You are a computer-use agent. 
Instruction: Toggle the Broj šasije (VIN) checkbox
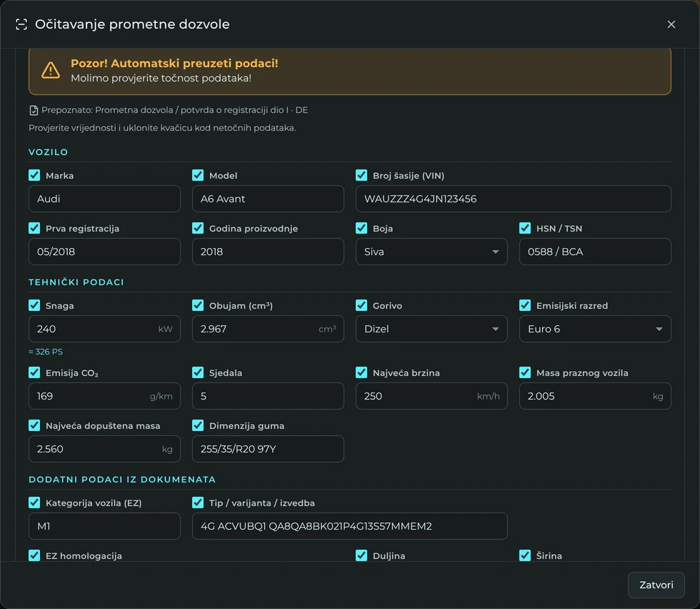(x=361, y=175)
